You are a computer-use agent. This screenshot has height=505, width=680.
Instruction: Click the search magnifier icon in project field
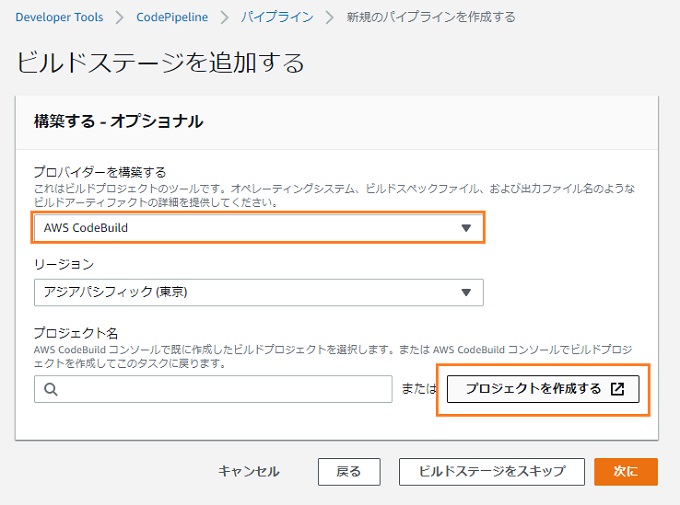[x=51, y=389]
